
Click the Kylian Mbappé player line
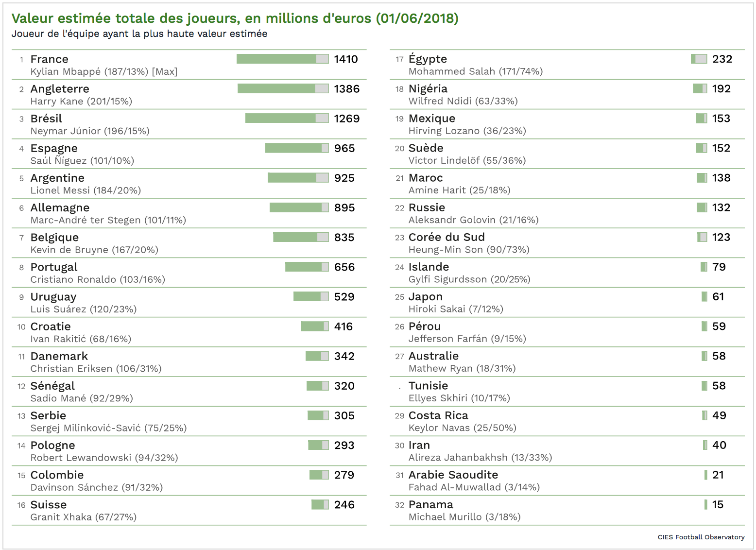[x=103, y=72]
